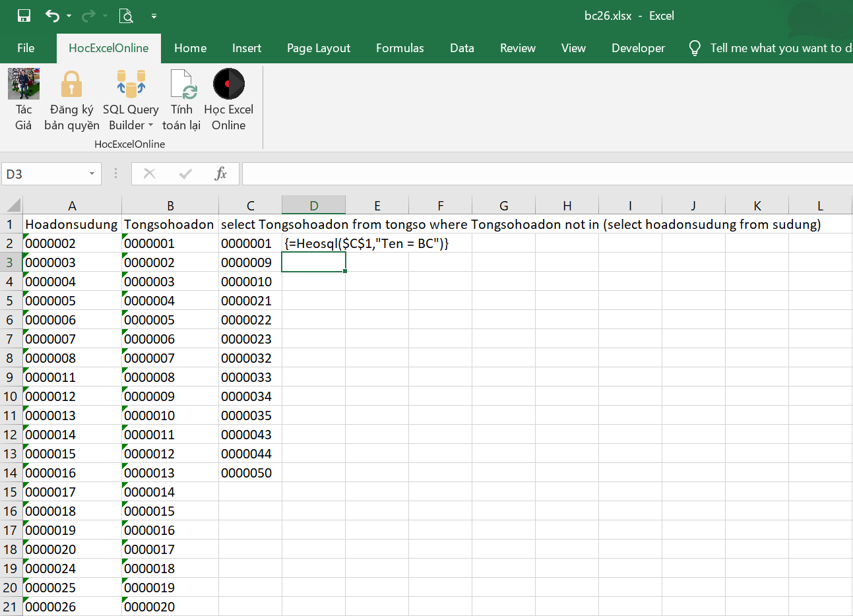
Task: Open Print Preview from Quick Access Toolbar
Action: tap(126, 16)
